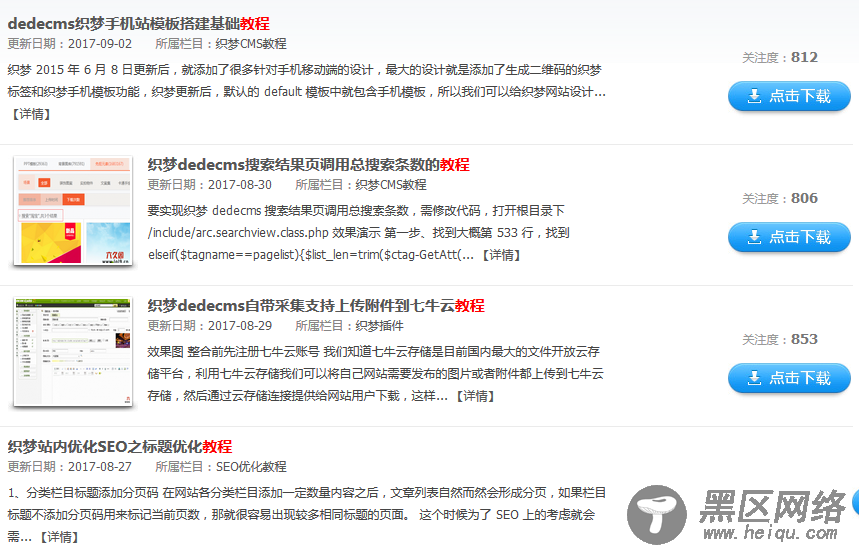The image size is (859, 550).
Task: Click 点击下载 button beside 关注度 812
Action: 789,96
